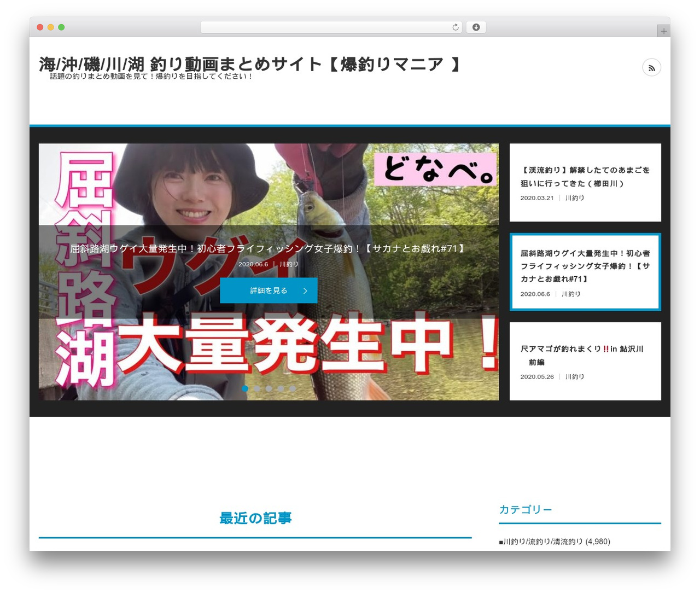700x593 pixels.
Task: Click the 2020.06.6 date on the main slide
Action: [253, 264]
